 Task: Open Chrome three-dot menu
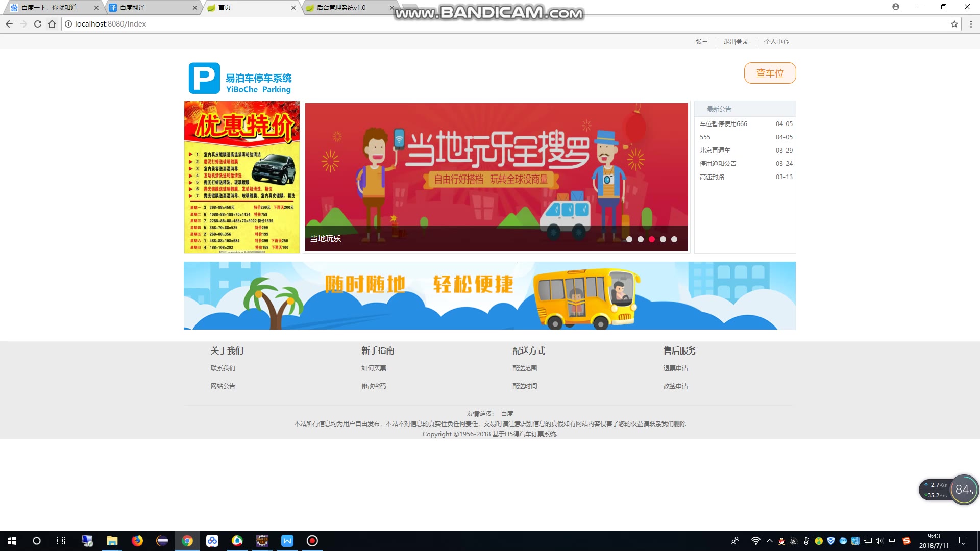[971, 24]
